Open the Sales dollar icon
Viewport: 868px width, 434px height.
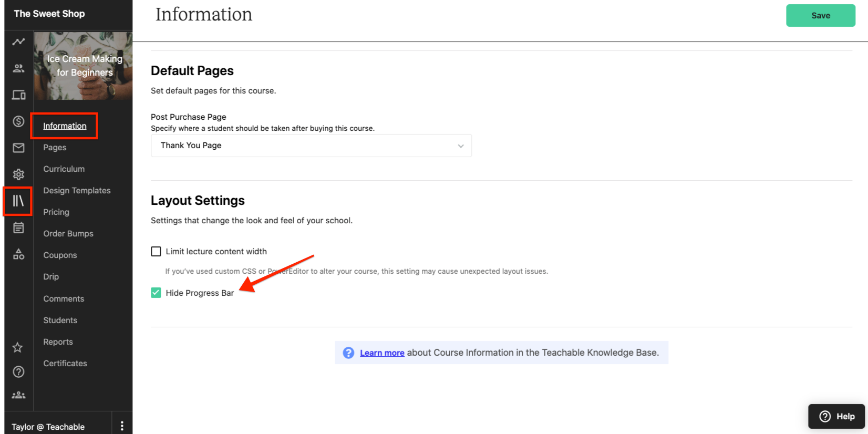tap(18, 121)
